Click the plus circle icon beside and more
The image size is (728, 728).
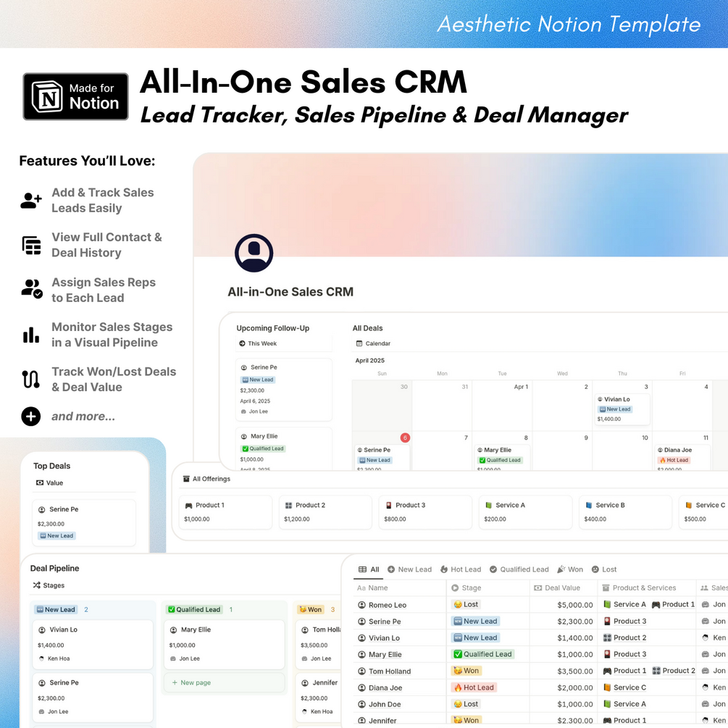31,417
